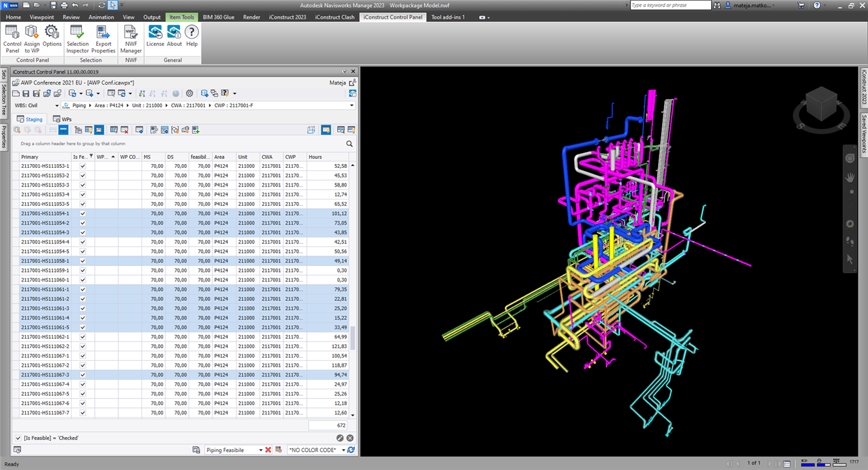The image size is (868, 470).
Task: Toggle Is Feasible checkbox for 2117001-HS111062-2
Action: coord(83,346)
